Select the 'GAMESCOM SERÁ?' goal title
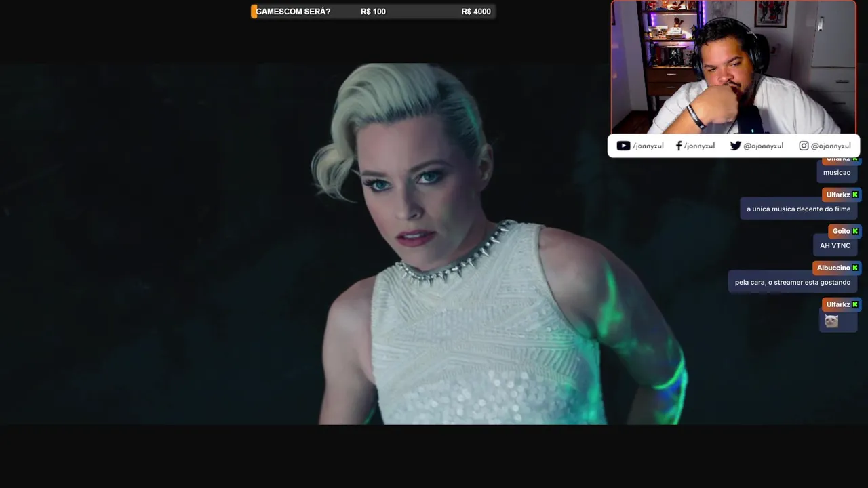This screenshot has height=488, width=868. pos(293,12)
